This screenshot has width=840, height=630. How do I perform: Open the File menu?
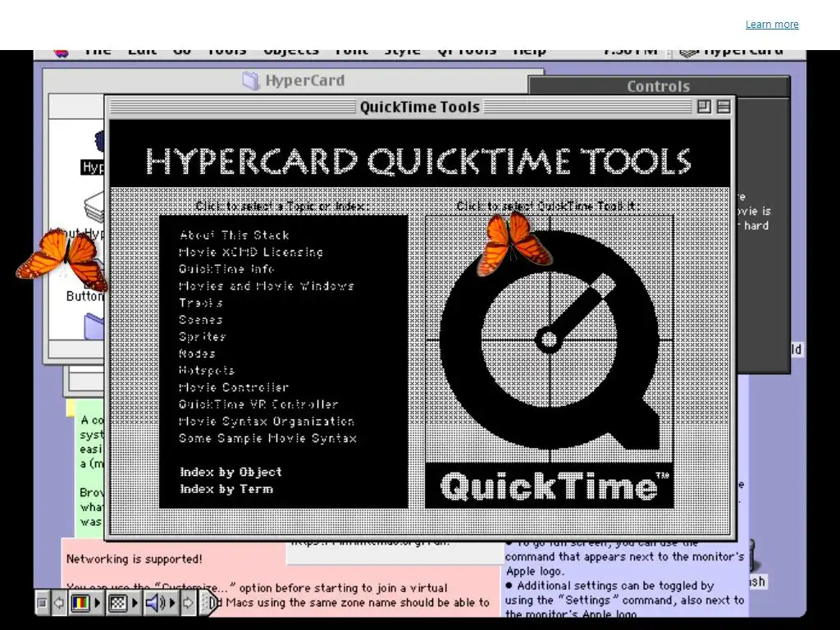(98, 52)
